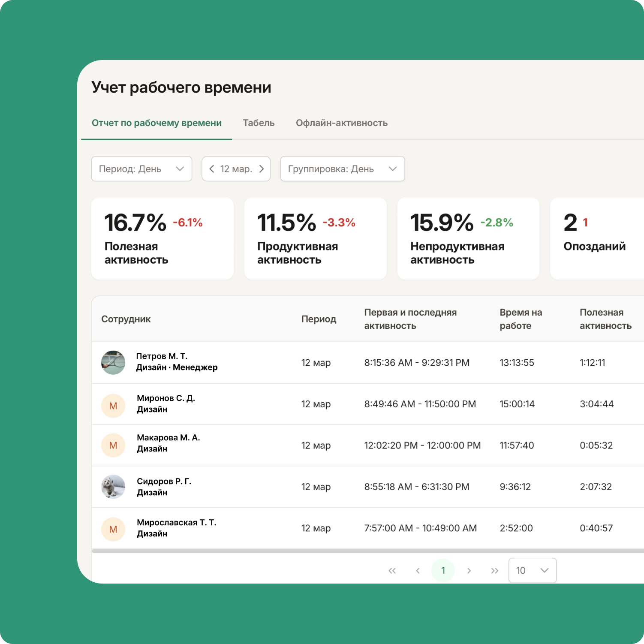
Task: Jump to last page of table
Action: coord(494,571)
